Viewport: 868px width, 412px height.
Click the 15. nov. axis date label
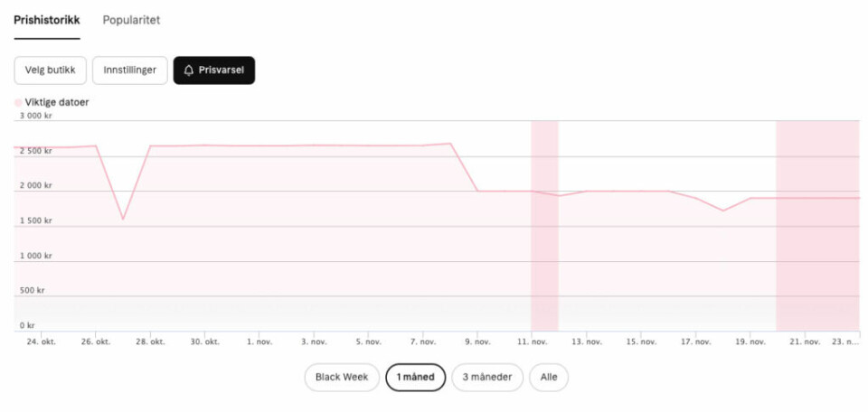click(x=641, y=342)
